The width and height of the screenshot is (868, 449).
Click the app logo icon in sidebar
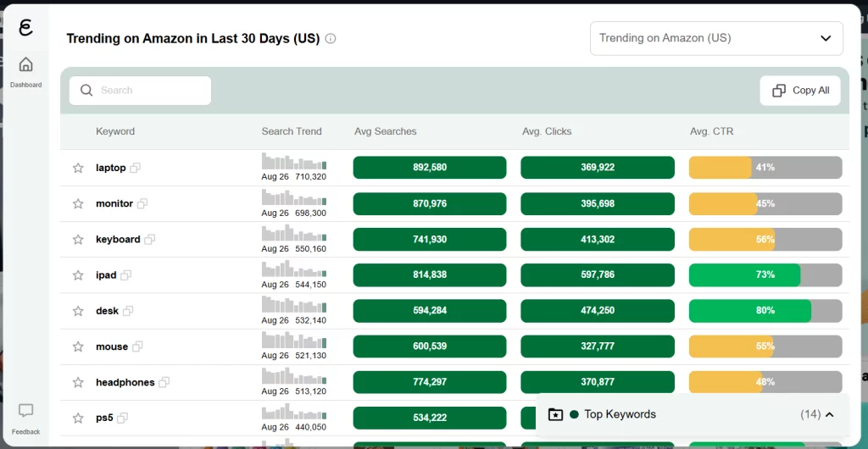25,27
